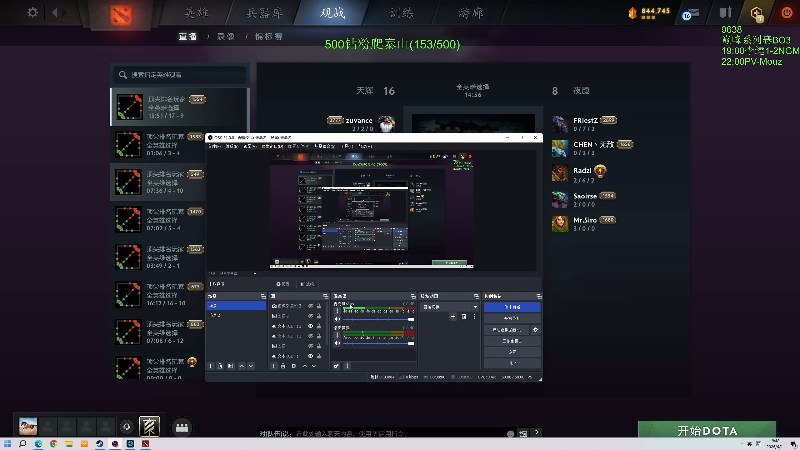Toggle visibility of the fourth OBS source
The width and height of the screenshot is (800, 450).
click(310, 336)
